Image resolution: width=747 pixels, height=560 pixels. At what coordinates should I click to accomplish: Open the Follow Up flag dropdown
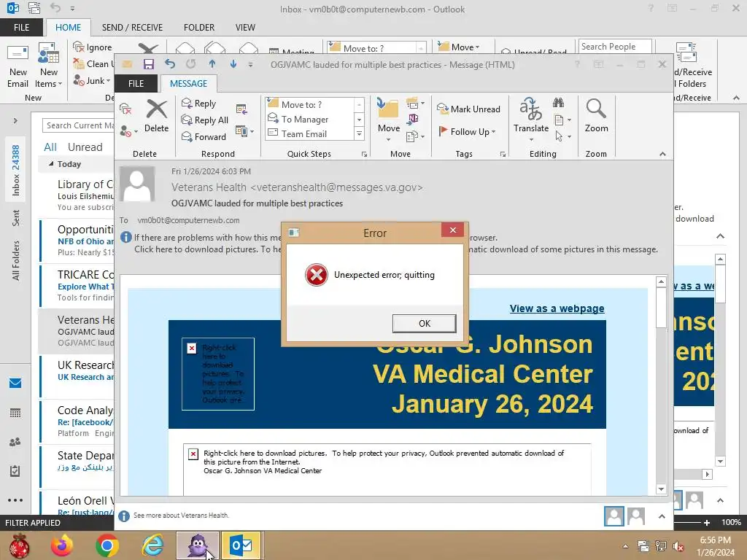(468, 131)
